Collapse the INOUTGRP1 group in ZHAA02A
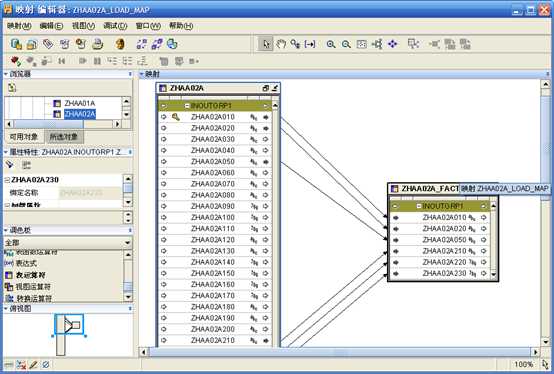554x374 pixels. (187, 106)
